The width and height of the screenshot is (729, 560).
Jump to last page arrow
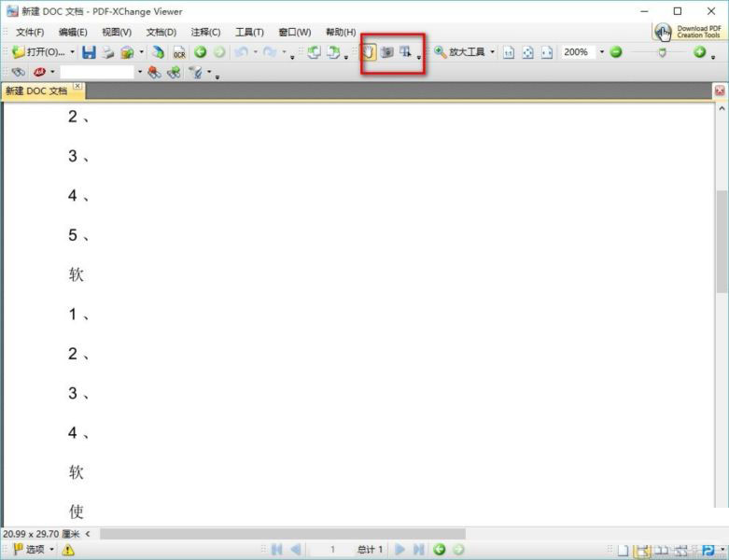pos(418,550)
